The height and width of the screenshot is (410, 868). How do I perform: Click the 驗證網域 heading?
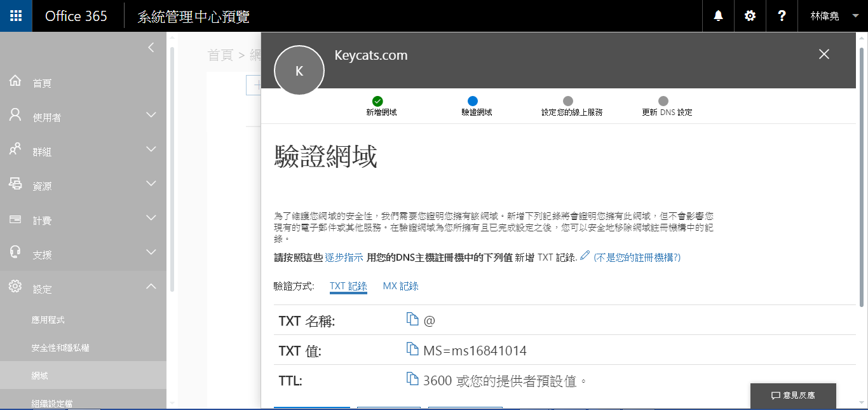pyautogui.click(x=325, y=156)
